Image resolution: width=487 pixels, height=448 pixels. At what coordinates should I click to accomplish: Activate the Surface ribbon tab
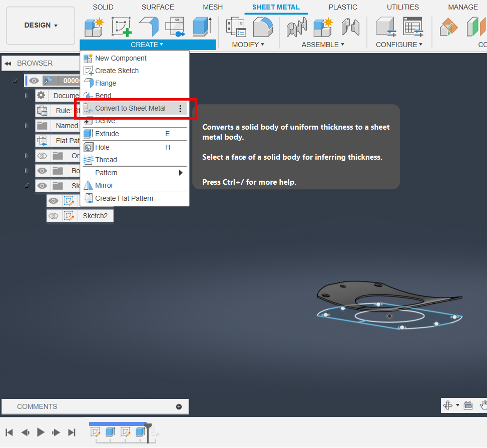(158, 7)
